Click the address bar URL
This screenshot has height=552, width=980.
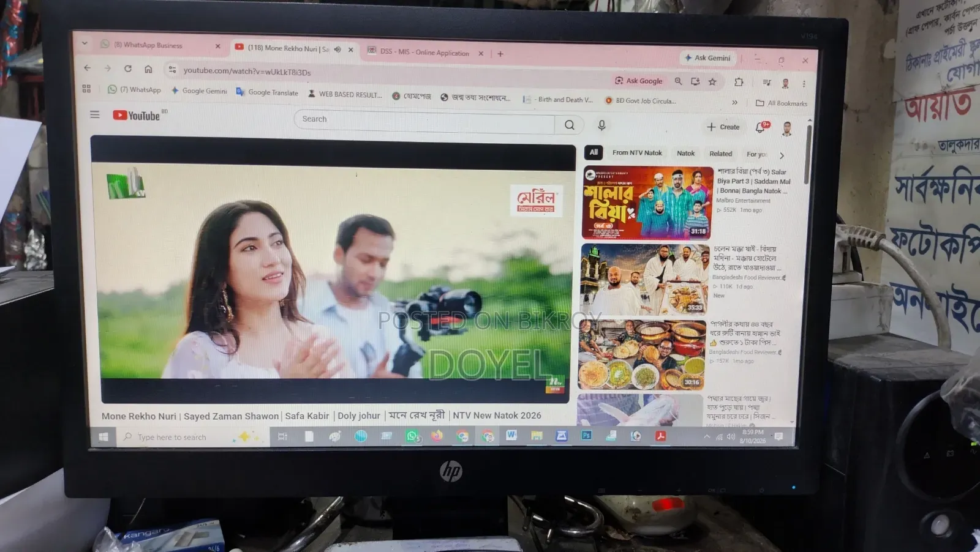247,72
